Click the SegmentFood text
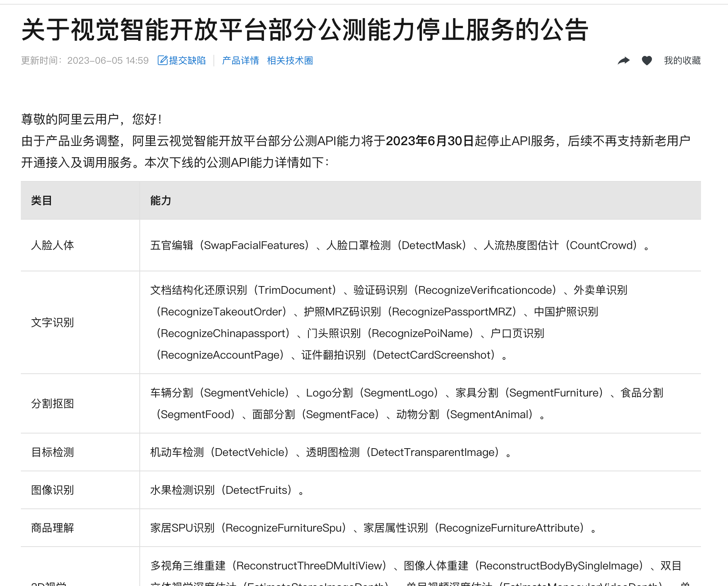728x586 pixels. click(196, 414)
